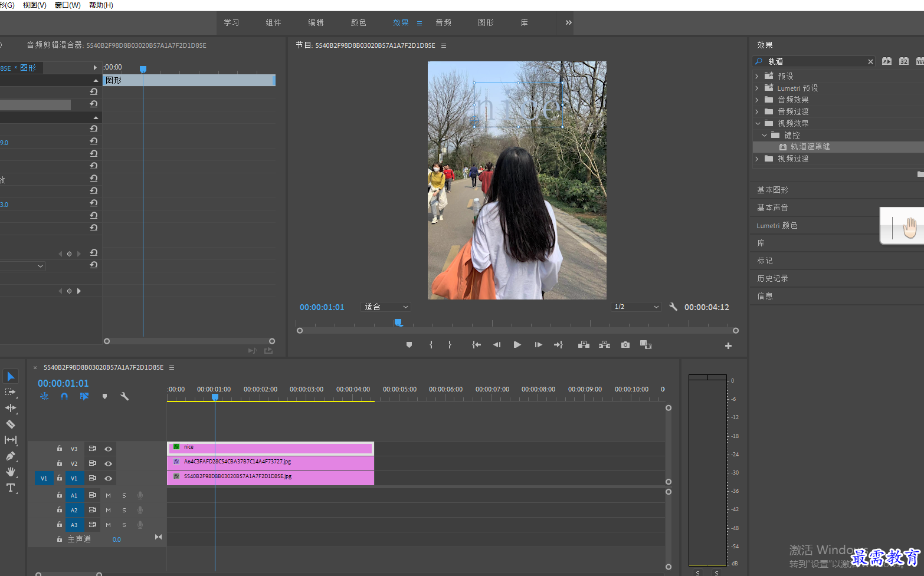Click the Lift button

coord(584,345)
